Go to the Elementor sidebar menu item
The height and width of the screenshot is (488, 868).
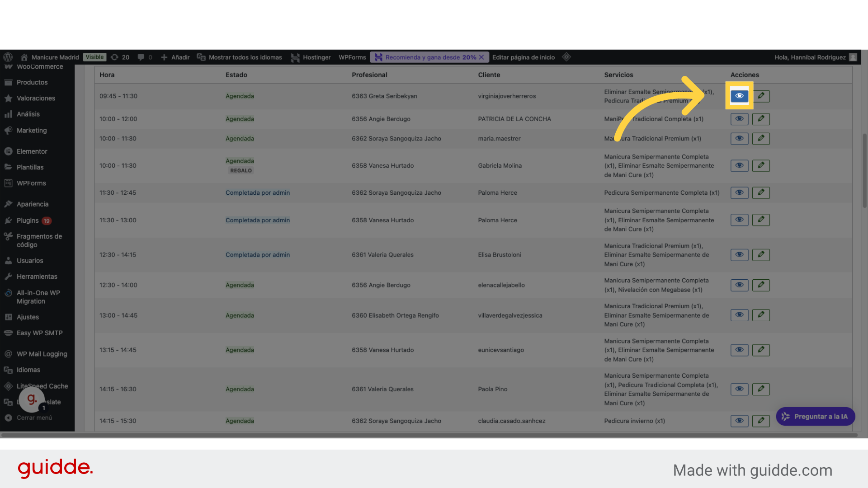point(32,151)
